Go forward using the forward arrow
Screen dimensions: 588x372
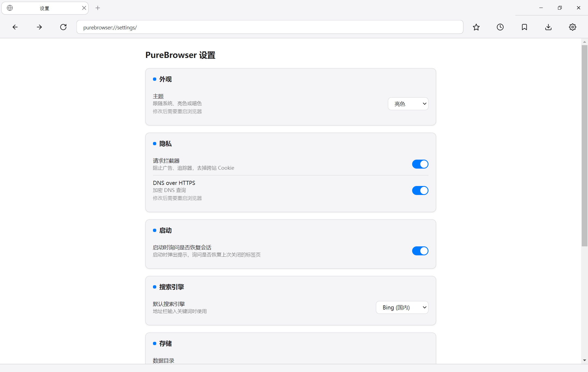39,27
